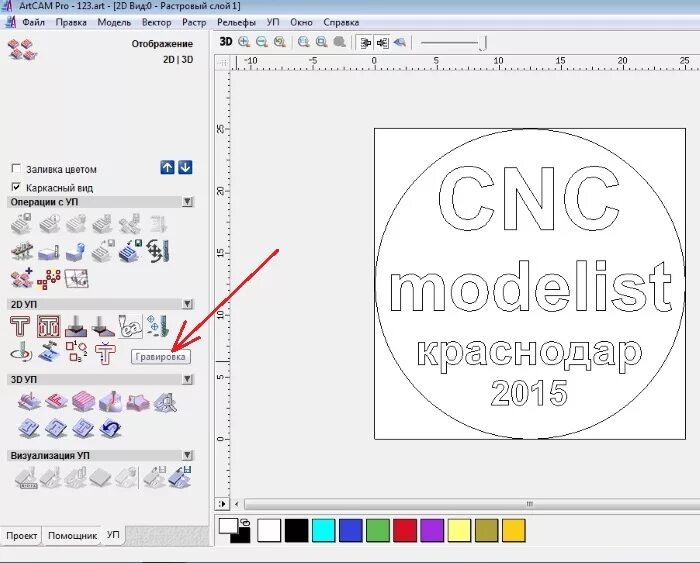
Task: Open the Окно menu
Action: pos(301,22)
